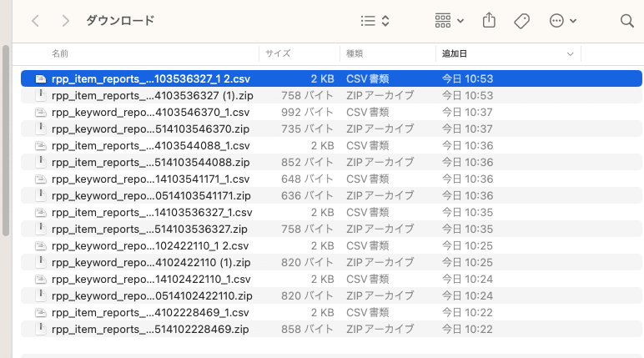Select file rpp_keyword_repo...514103546370.zip
This screenshot has height=358, width=644.
click(x=331, y=129)
